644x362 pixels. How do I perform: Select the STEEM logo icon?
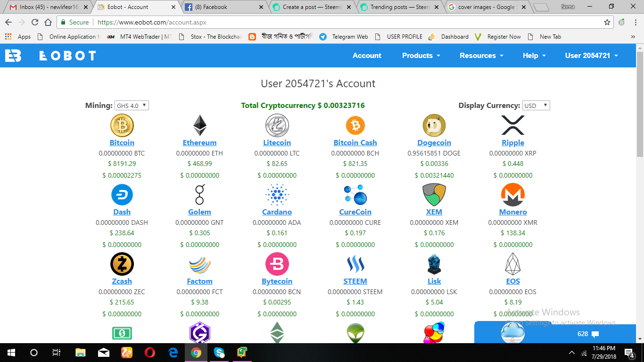tap(355, 263)
